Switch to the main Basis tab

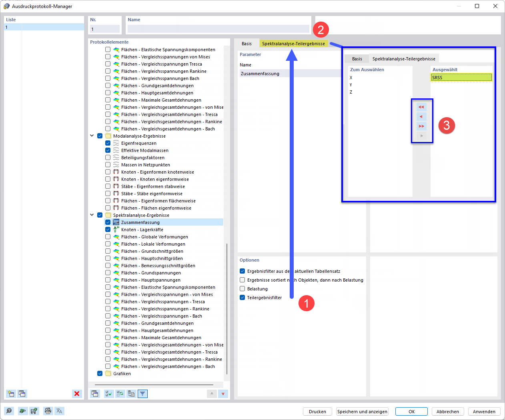(246, 44)
